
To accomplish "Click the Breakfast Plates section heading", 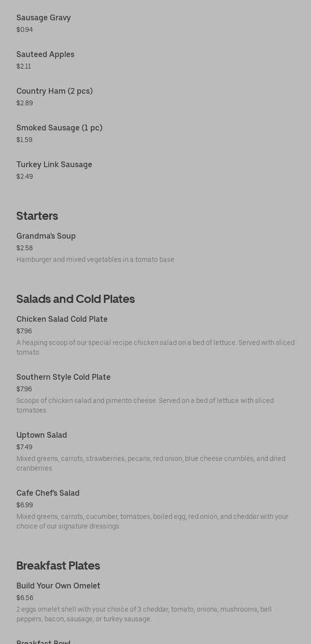I will click(x=58, y=566).
